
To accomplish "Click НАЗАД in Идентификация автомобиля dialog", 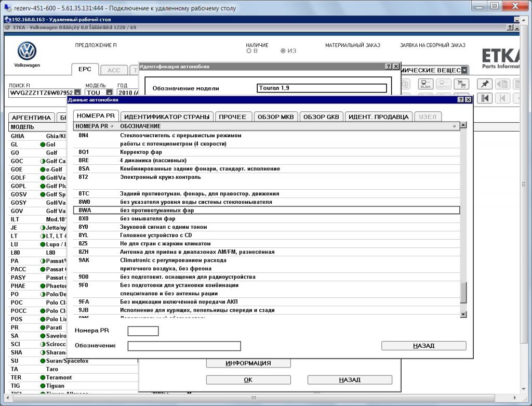I will [x=350, y=379].
